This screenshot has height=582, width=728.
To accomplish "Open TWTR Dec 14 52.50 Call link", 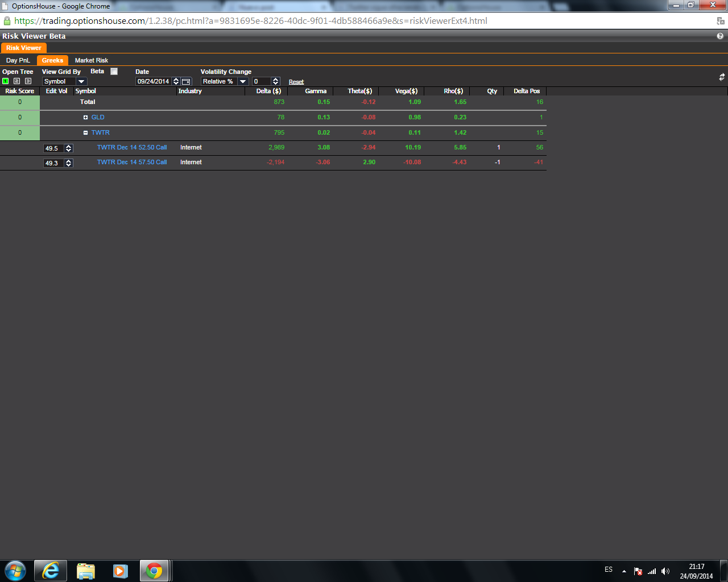I will [132, 147].
